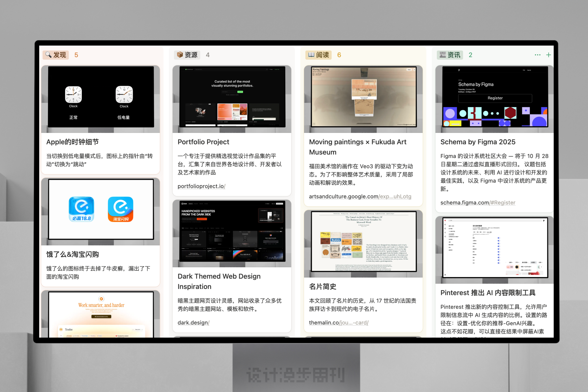Click the Register button in Schema thumbnail

pyautogui.click(x=495, y=98)
